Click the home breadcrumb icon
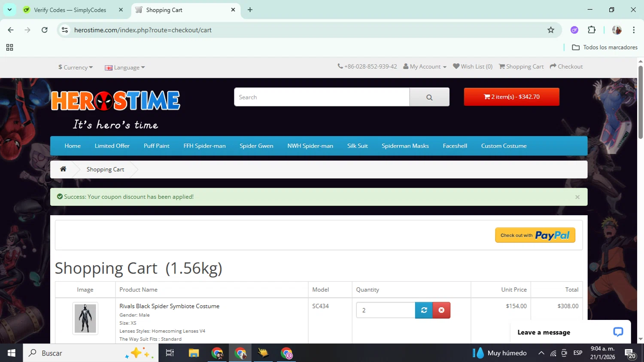The width and height of the screenshot is (644, 362). click(x=63, y=169)
